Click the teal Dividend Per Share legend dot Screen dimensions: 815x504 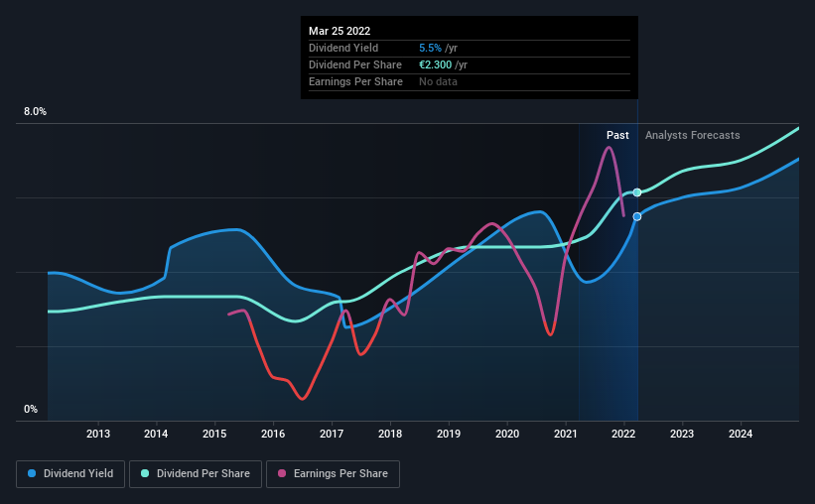145,473
